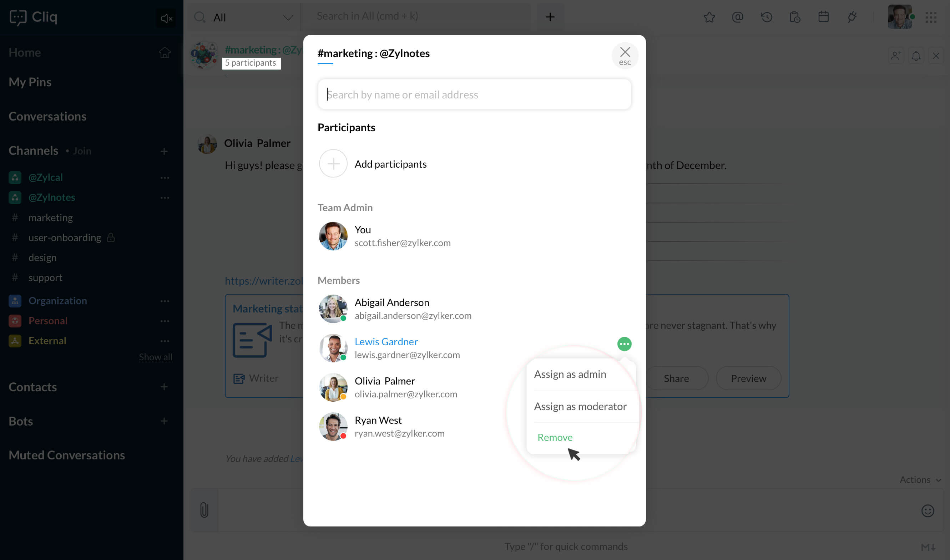950x560 pixels.
Task: Toggle the sidebar sound mute icon
Action: (x=166, y=18)
